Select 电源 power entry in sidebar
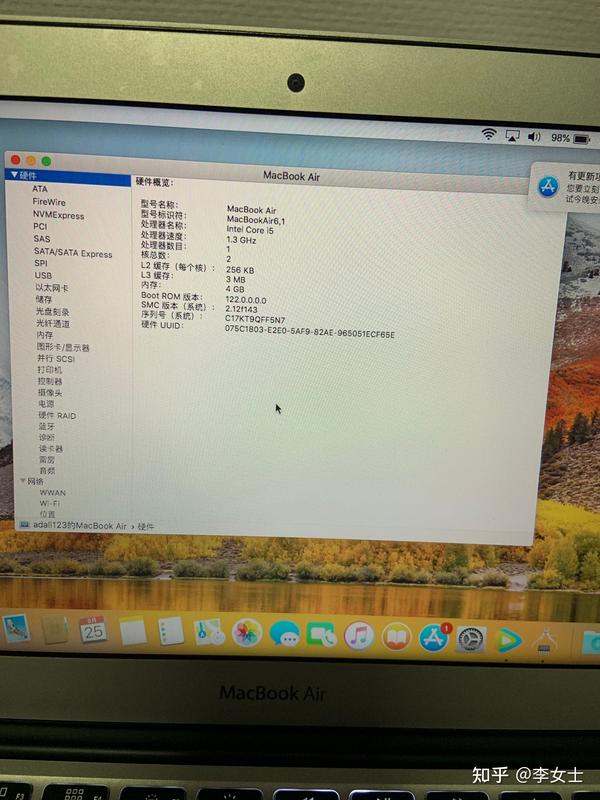 point(46,404)
